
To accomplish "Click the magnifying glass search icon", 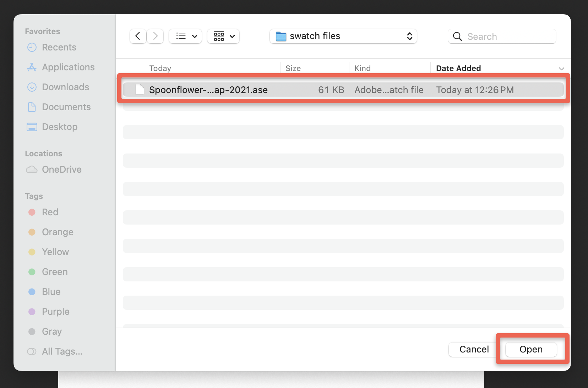I will click(457, 36).
